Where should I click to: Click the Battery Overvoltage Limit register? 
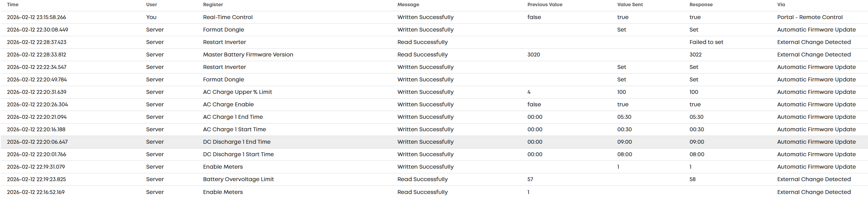238,179
